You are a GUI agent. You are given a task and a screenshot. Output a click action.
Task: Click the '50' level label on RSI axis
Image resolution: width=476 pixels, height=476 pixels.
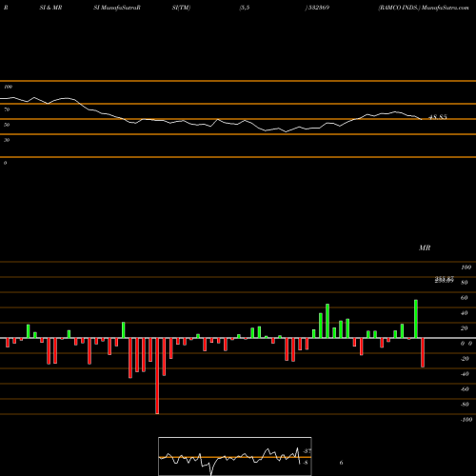click(7, 125)
